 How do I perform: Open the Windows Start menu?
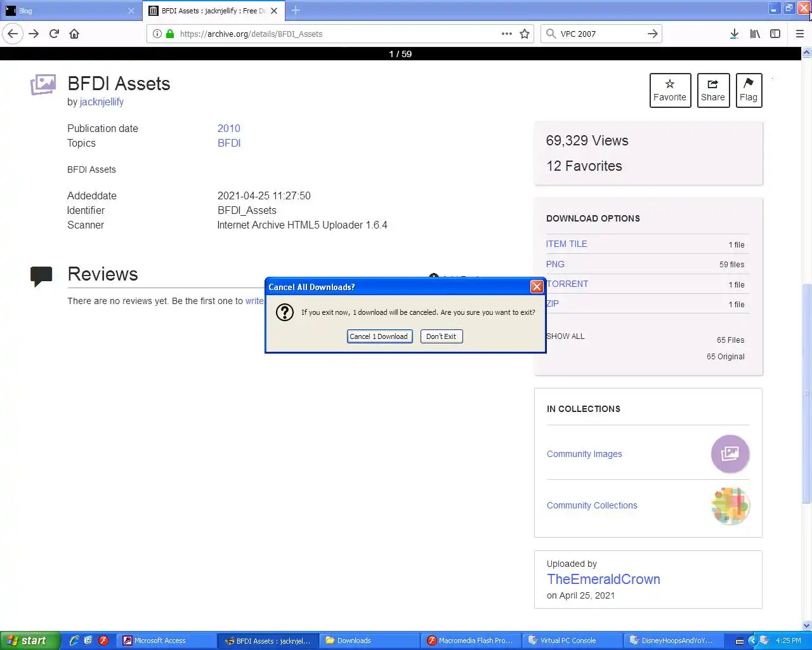pos(30,640)
